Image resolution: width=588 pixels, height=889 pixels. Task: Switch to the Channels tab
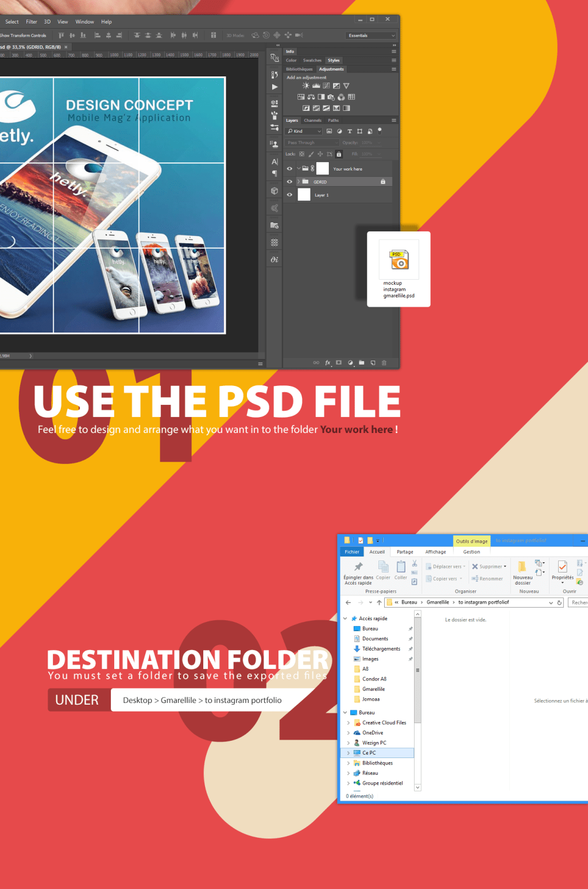point(313,120)
